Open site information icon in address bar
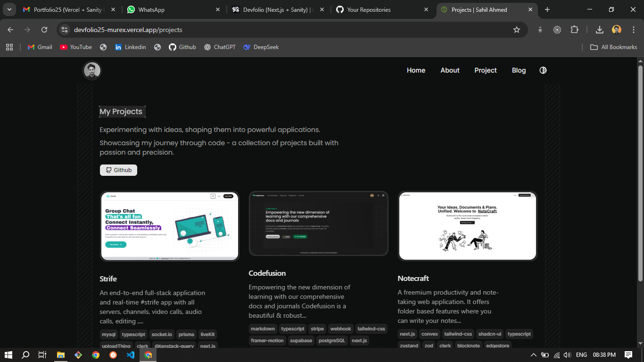 65,30
